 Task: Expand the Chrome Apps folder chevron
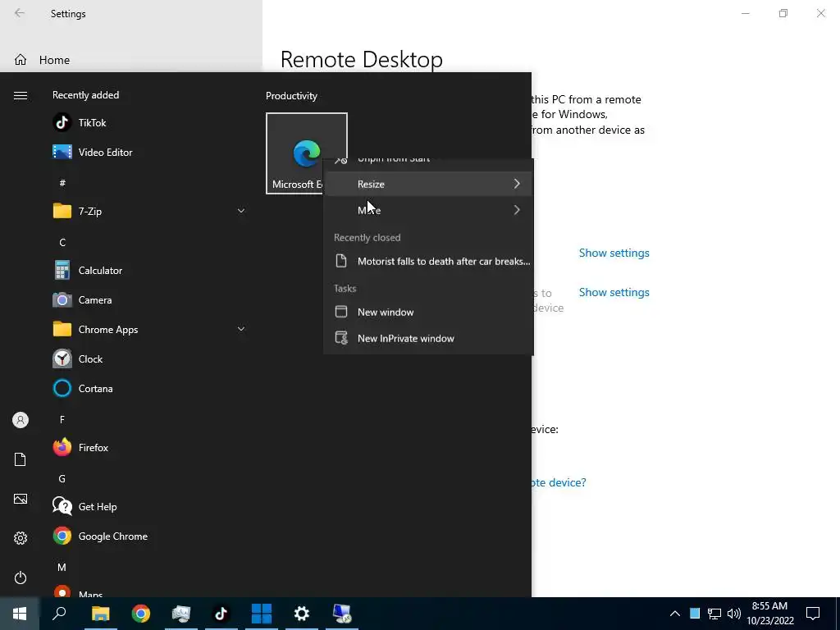241,329
